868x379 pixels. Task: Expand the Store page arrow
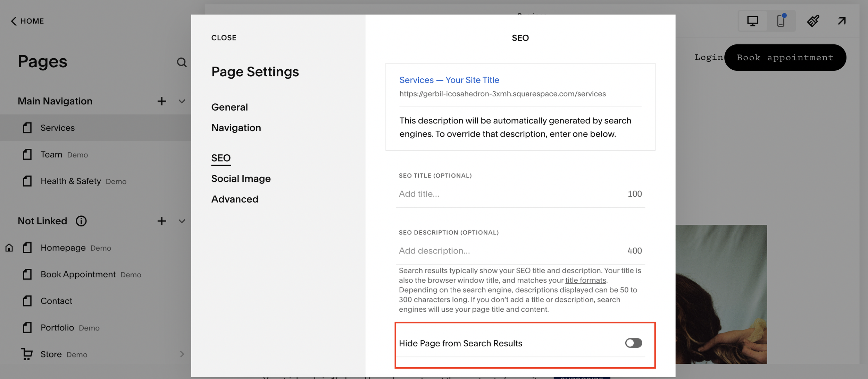pos(182,354)
